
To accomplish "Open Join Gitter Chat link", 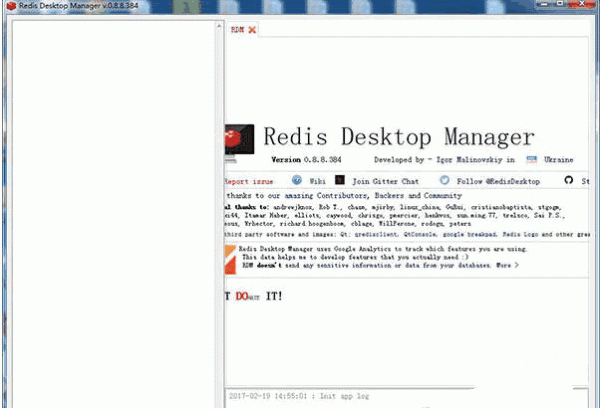I will 385,181.
